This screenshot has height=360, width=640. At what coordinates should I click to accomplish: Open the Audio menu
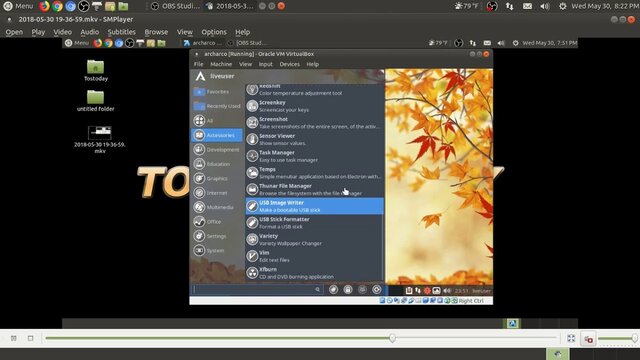click(x=89, y=32)
